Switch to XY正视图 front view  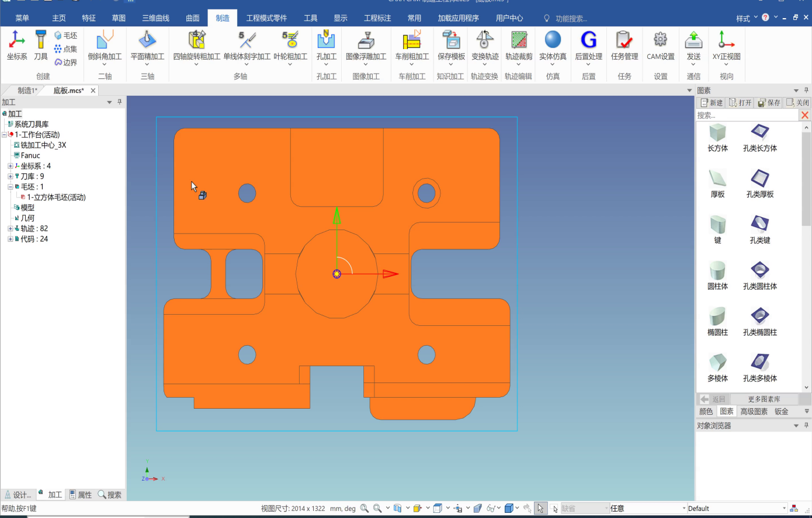coord(726,46)
